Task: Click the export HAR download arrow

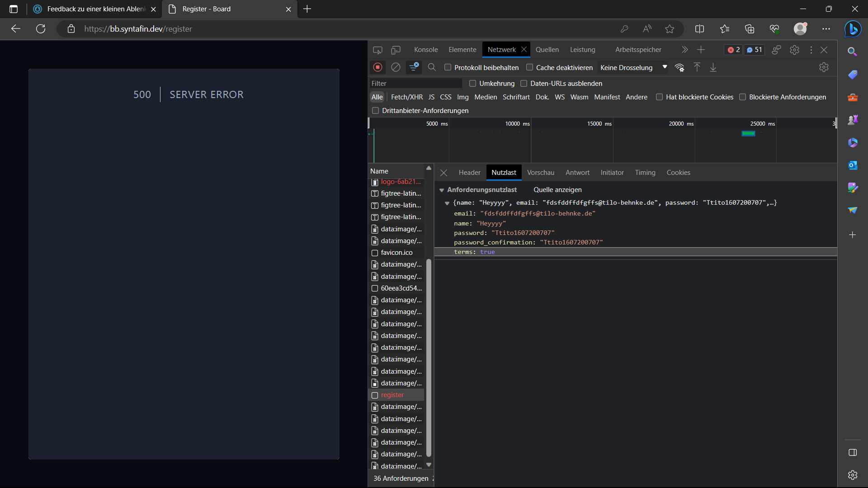Action: tap(713, 67)
